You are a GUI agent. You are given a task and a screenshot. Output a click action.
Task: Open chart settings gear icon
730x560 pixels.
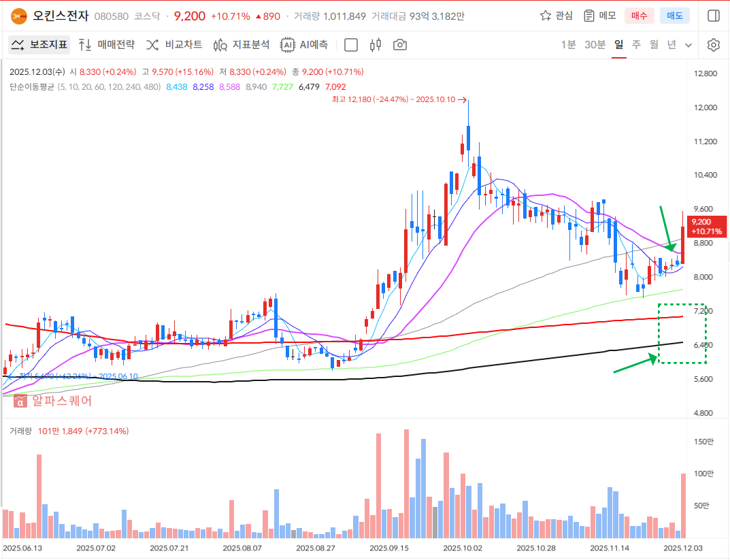[x=713, y=45]
